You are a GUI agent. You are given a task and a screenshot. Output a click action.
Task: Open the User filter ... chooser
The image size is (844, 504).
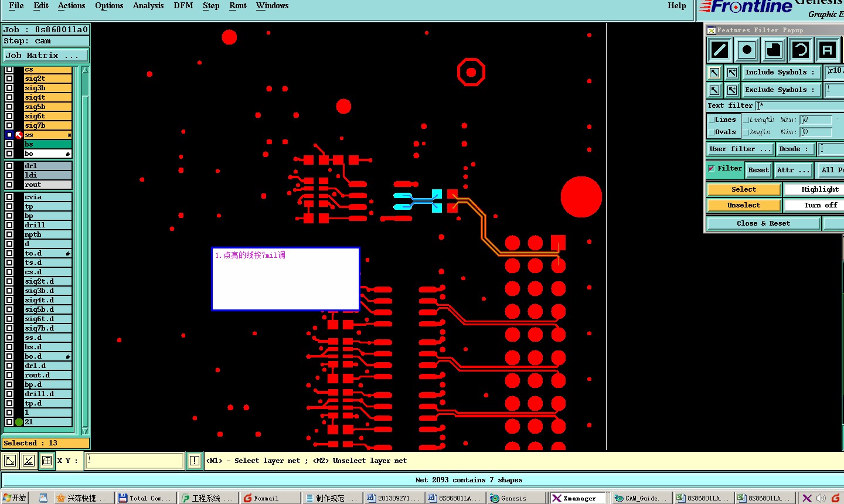point(740,149)
